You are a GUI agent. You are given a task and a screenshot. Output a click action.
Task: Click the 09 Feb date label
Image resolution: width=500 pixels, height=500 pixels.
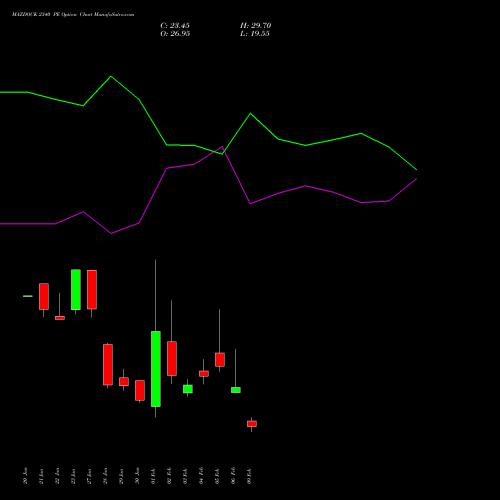[x=250, y=476]
